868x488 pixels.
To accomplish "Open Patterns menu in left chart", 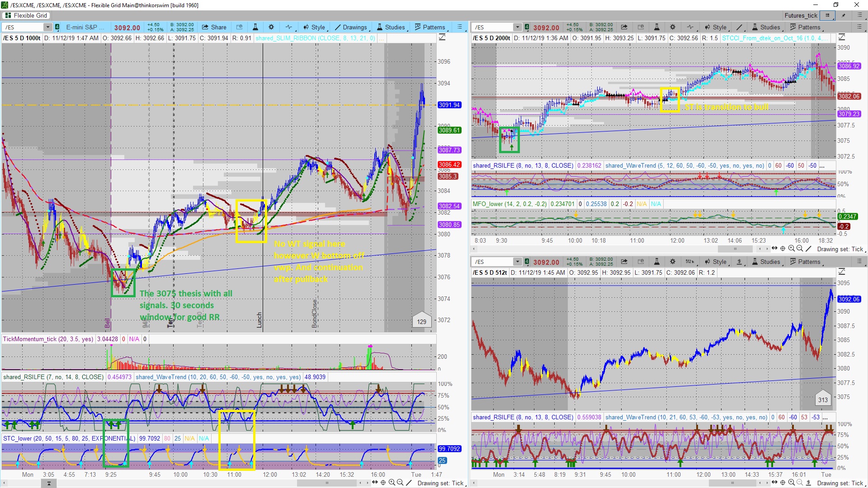I will pos(431,27).
